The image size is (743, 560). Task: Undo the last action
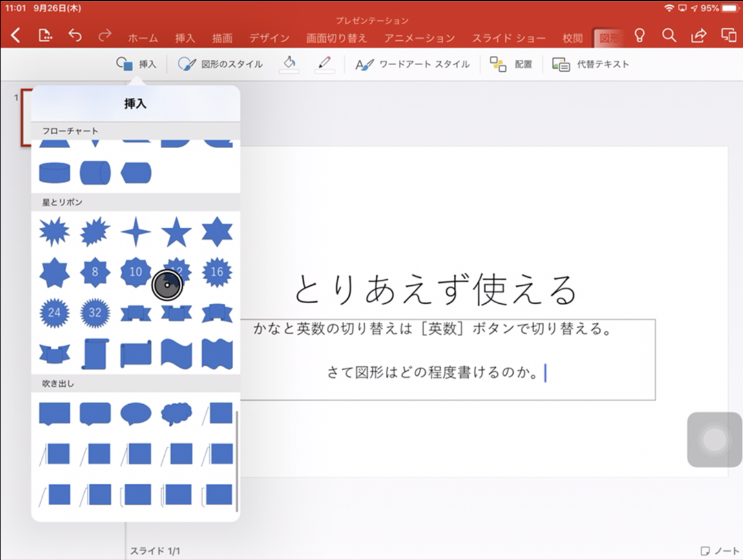pyautogui.click(x=75, y=36)
